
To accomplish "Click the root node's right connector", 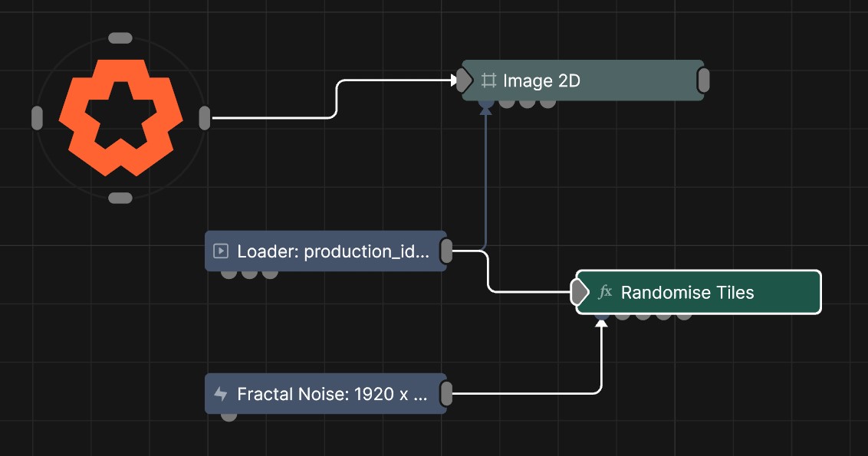I will (x=205, y=118).
